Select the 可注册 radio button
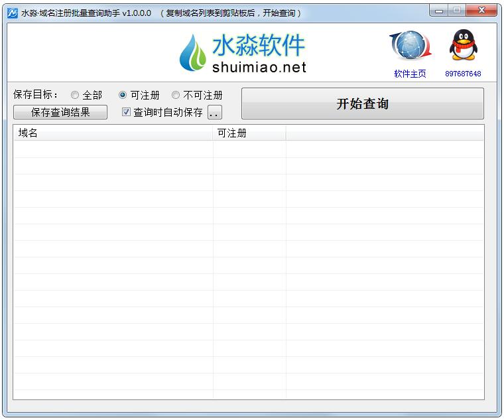 click(x=123, y=95)
